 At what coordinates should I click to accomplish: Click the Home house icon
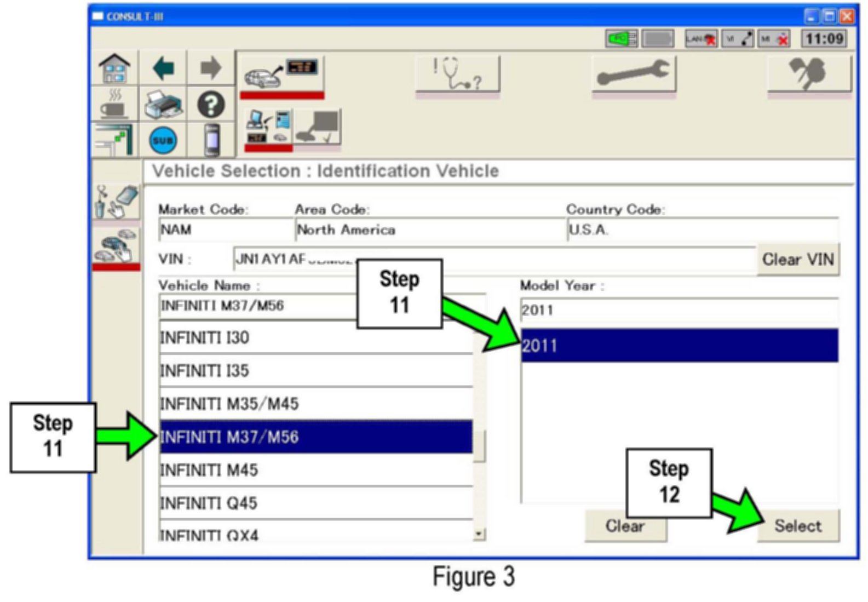pyautogui.click(x=114, y=68)
